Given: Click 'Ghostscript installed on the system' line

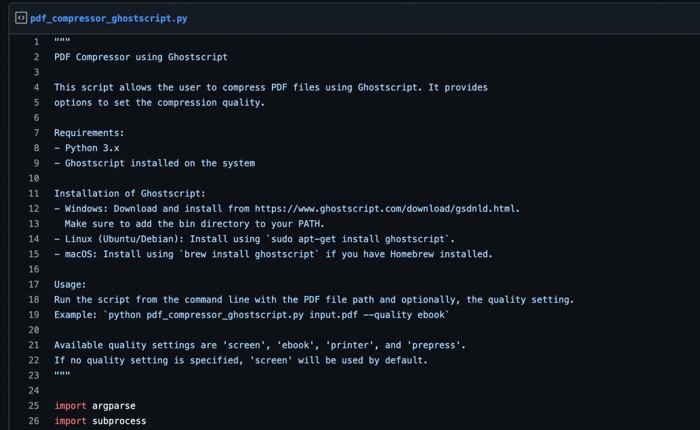Looking at the screenshot, I should [x=160, y=163].
